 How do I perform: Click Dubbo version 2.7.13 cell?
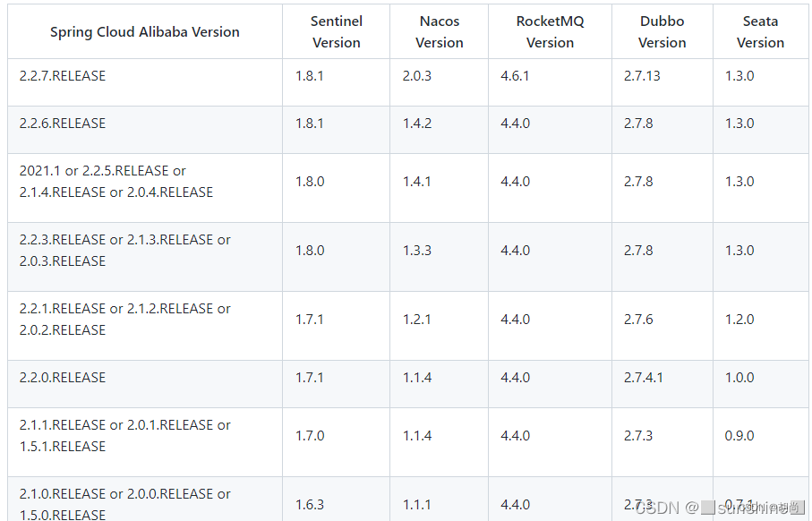(642, 76)
